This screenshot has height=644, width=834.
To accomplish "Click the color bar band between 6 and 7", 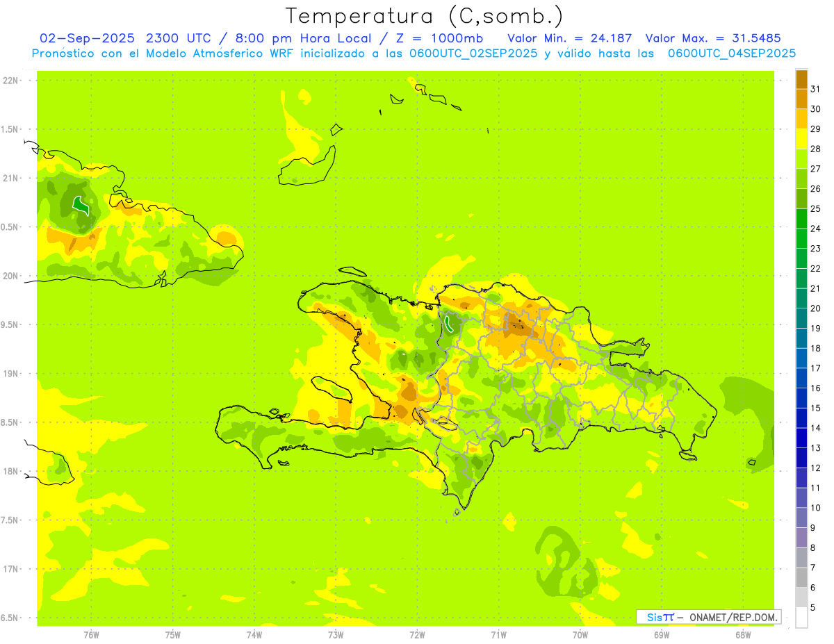I will coord(801,577).
